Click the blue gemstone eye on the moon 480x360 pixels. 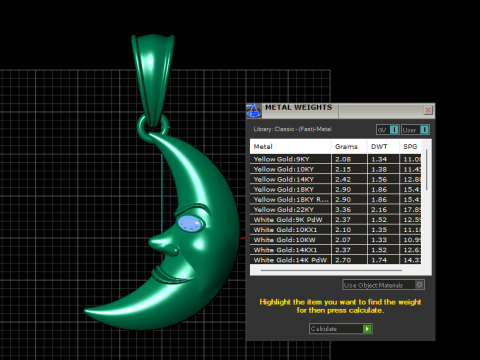(x=190, y=223)
